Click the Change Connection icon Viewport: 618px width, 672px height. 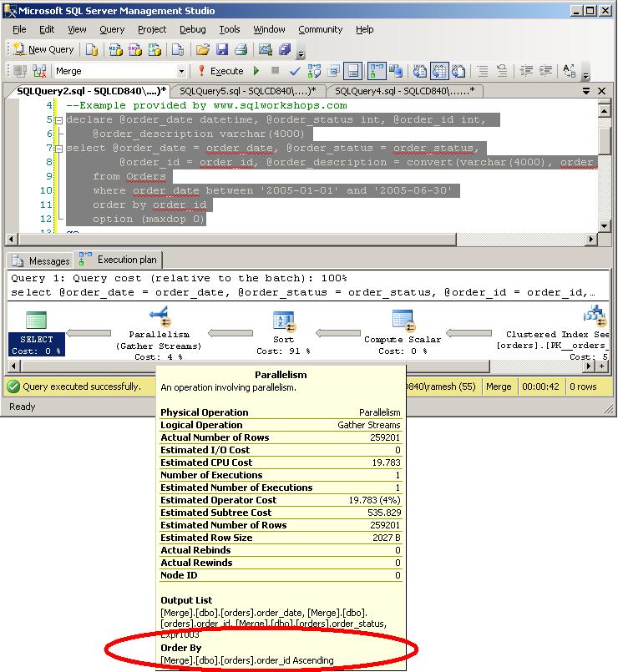point(39,71)
